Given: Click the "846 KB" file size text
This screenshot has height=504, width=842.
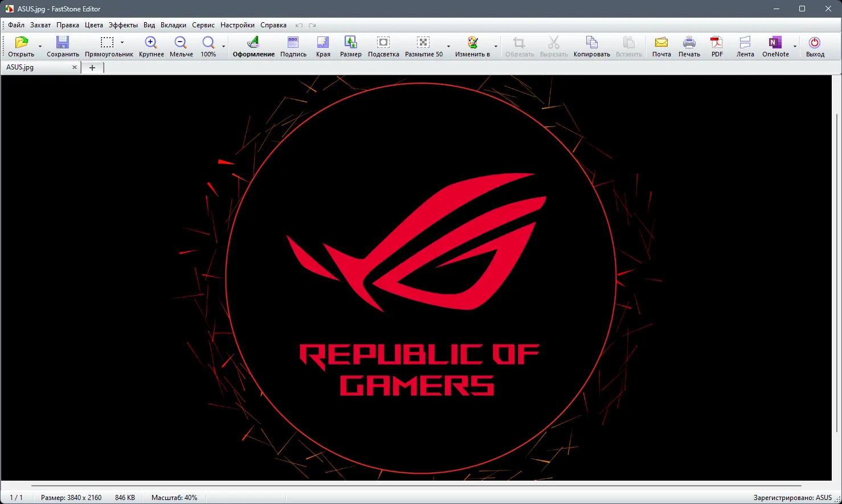Looking at the screenshot, I should (x=125, y=498).
